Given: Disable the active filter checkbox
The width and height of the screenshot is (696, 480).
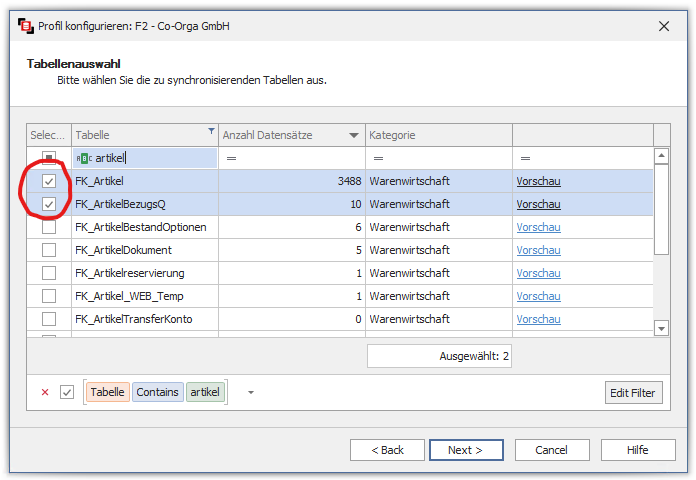Looking at the screenshot, I should click(67, 393).
